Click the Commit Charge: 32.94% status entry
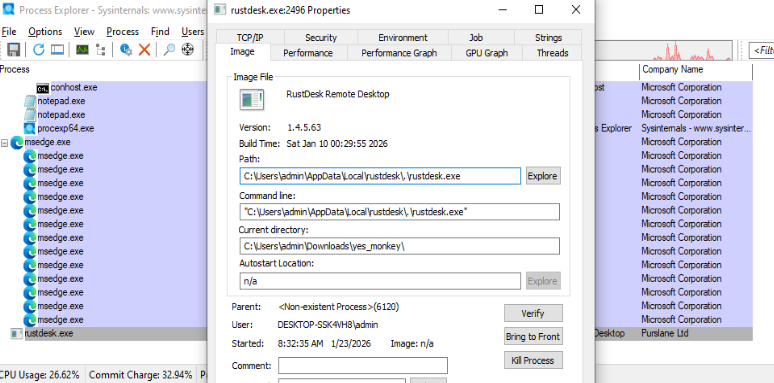The width and height of the screenshot is (774, 383). pyautogui.click(x=141, y=375)
